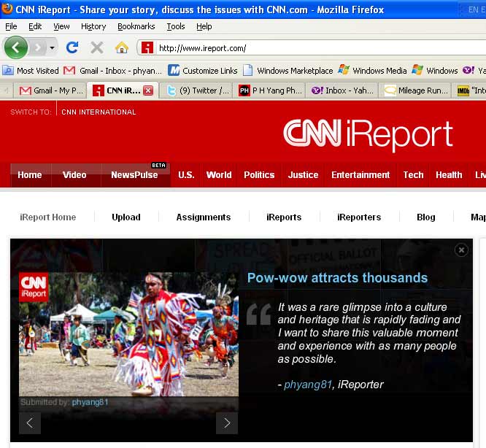Click the CNN iReport logo
This screenshot has width=486, height=448.
(x=368, y=134)
